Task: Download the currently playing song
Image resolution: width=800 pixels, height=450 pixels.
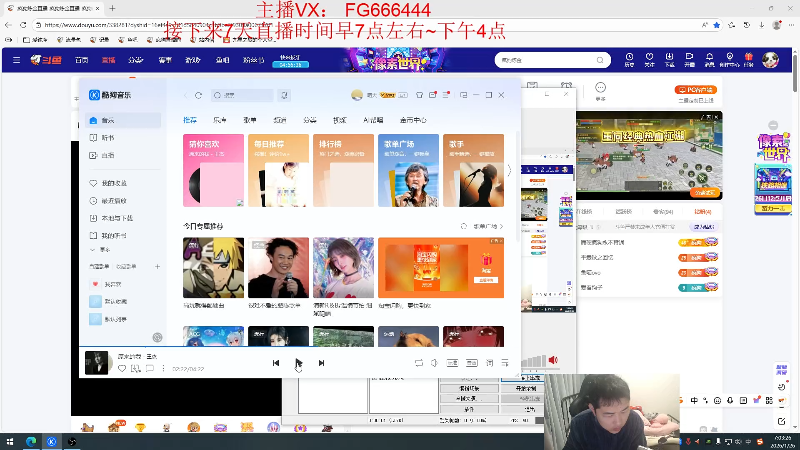Action: [135, 368]
